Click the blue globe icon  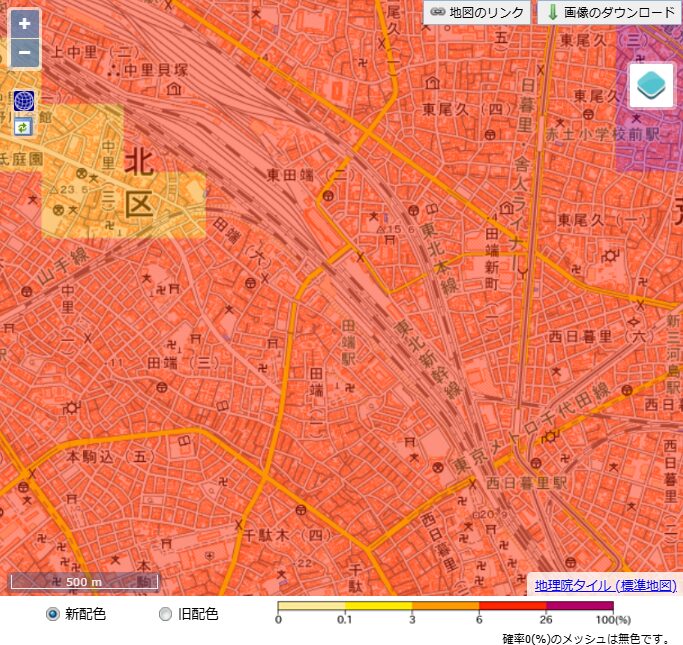24,101
